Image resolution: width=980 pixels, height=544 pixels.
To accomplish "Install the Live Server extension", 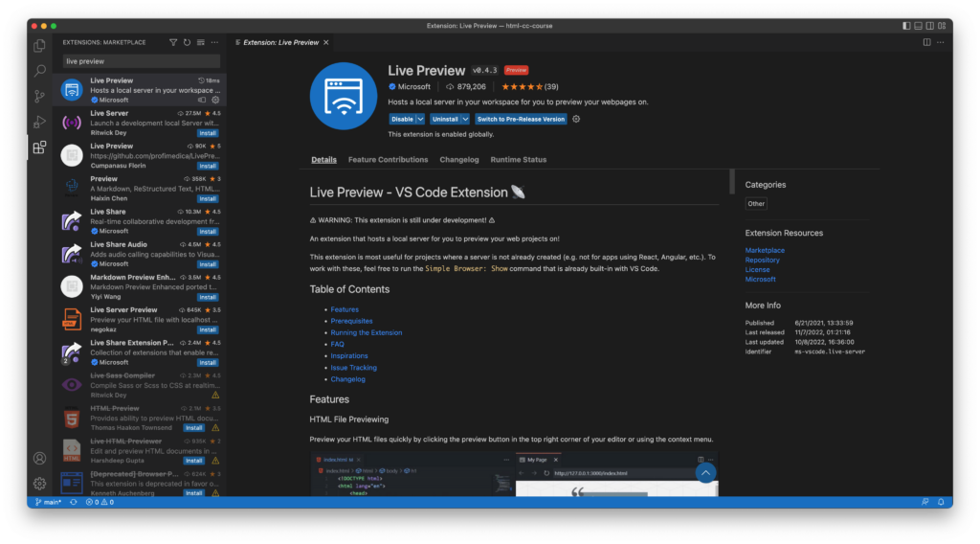I will pos(208,133).
